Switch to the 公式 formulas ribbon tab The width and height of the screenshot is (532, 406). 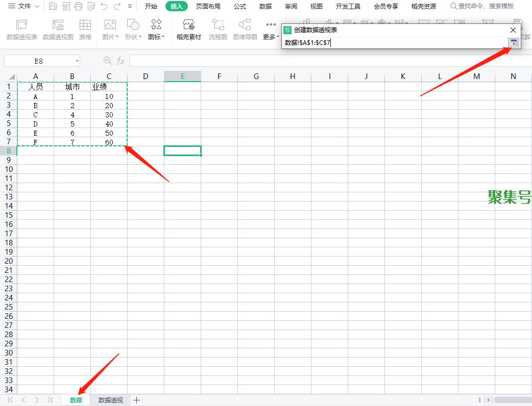240,7
